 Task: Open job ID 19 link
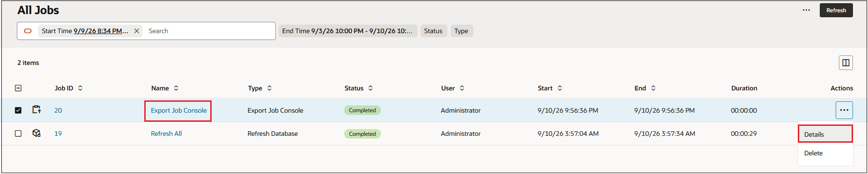[x=58, y=134]
